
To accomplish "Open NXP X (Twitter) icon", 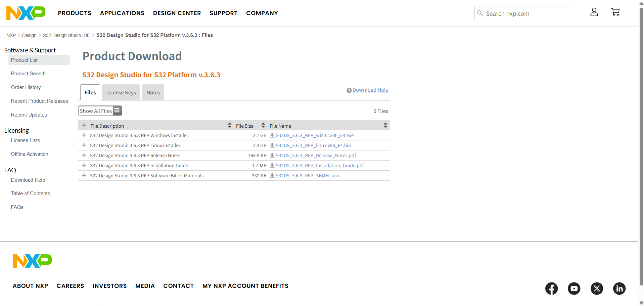I will tap(597, 289).
